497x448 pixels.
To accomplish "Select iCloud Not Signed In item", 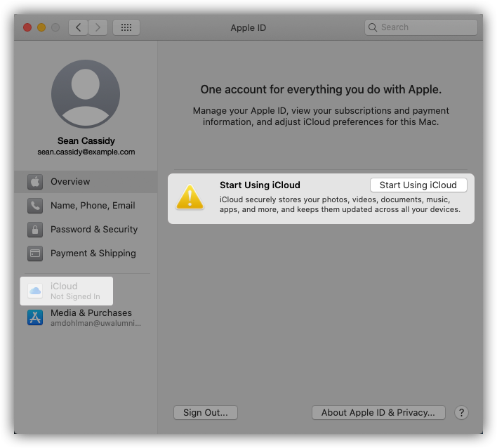I will point(67,291).
